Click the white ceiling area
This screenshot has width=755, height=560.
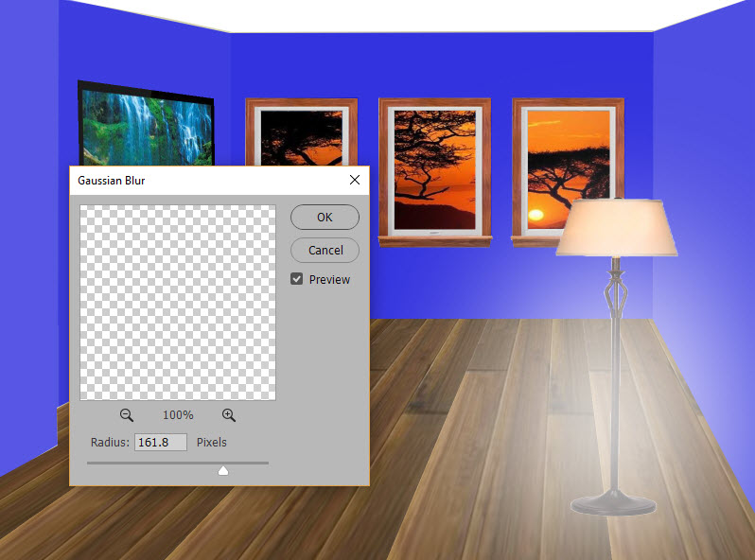click(x=426, y=15)
